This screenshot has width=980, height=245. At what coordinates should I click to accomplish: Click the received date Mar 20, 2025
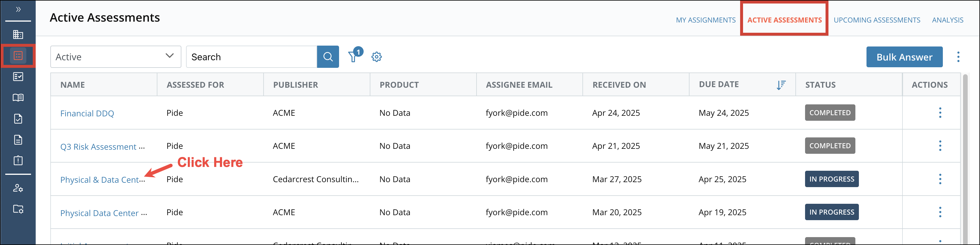617,212
